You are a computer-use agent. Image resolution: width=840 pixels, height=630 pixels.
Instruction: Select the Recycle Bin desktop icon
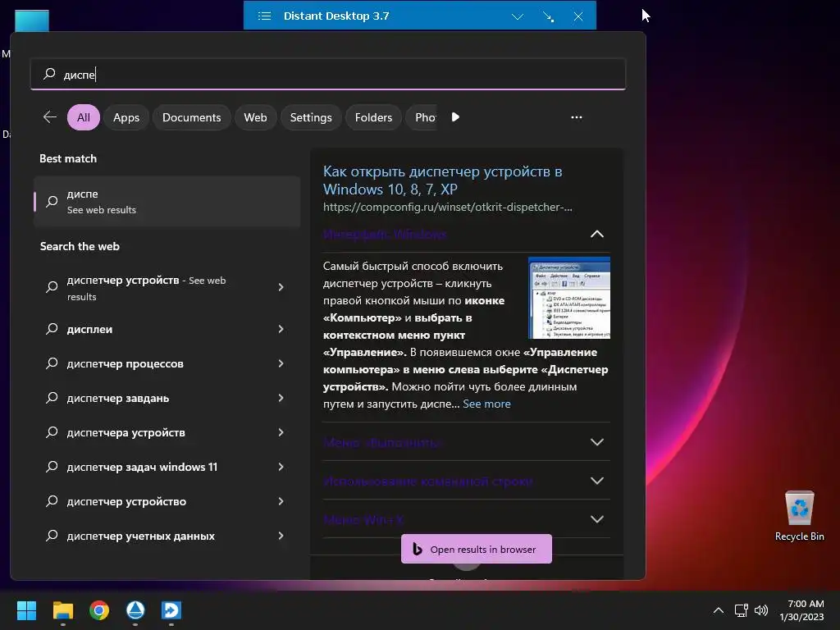[799, 517]
